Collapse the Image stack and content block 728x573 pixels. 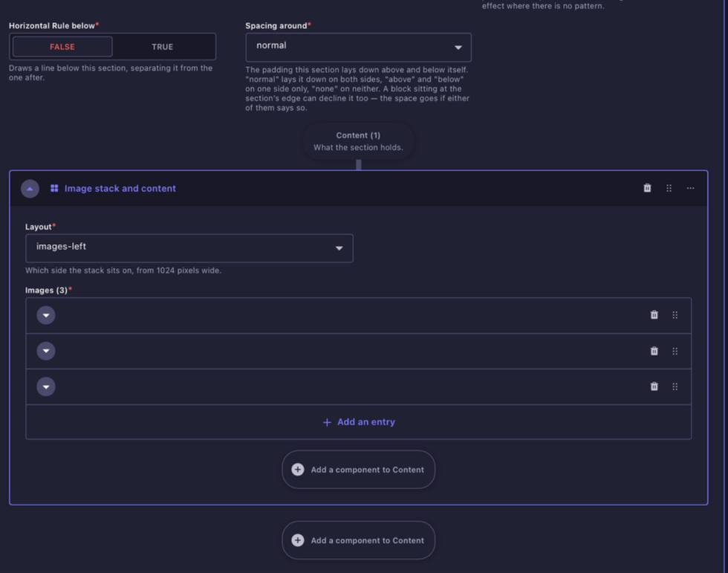[x=30, y=189]
